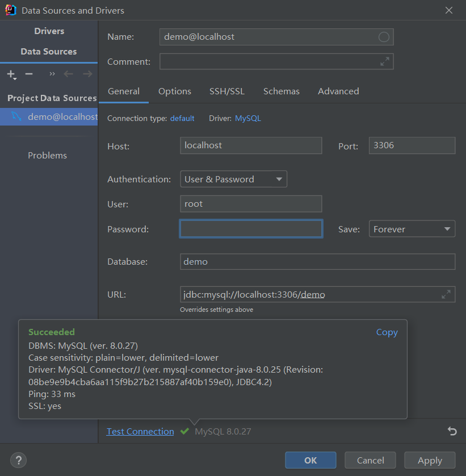The height and width of the screenshot is (476, 466).
Task: Change the Driver MySQL link
Action: (x=248, y=118)
